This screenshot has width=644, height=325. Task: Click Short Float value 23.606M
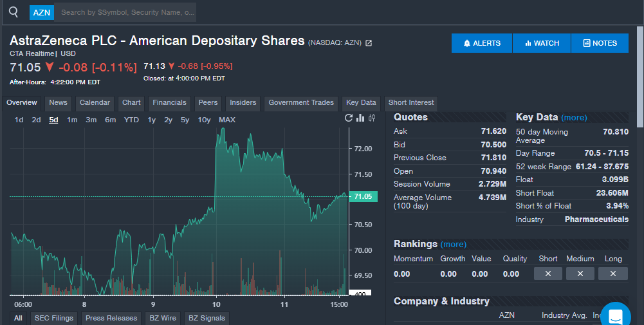pos(612,193)
